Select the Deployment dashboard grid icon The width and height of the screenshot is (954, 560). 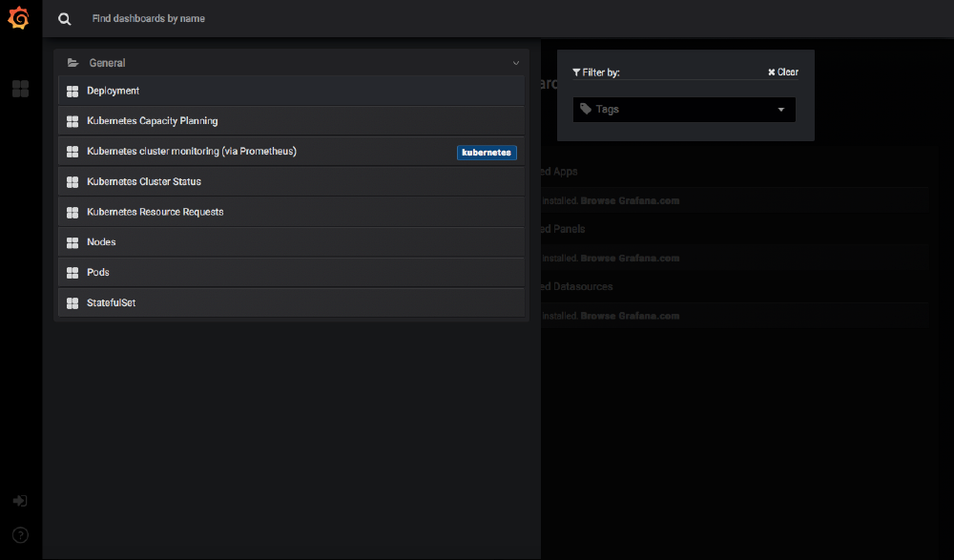(73, 91)
